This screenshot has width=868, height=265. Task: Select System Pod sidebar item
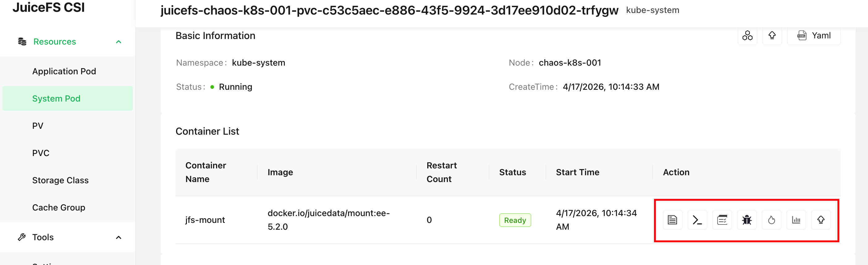(67, 98)
